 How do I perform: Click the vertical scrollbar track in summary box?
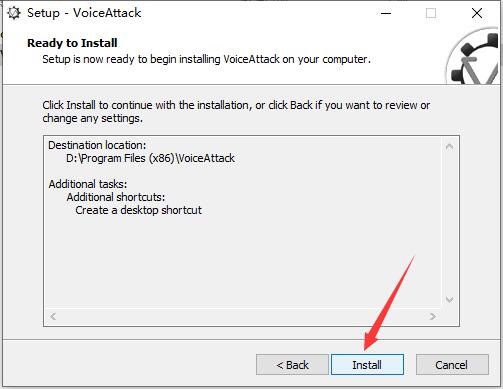449,223
